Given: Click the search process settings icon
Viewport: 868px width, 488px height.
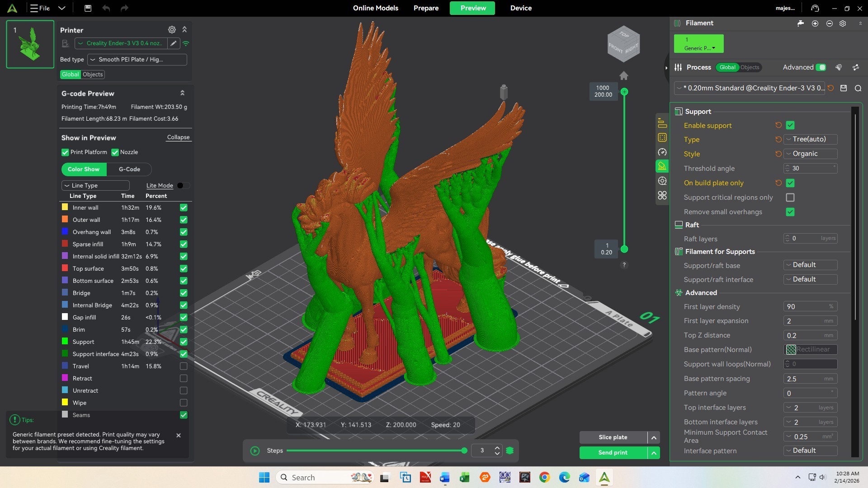Looking at the screenshot, I should [x=858, y=89].
